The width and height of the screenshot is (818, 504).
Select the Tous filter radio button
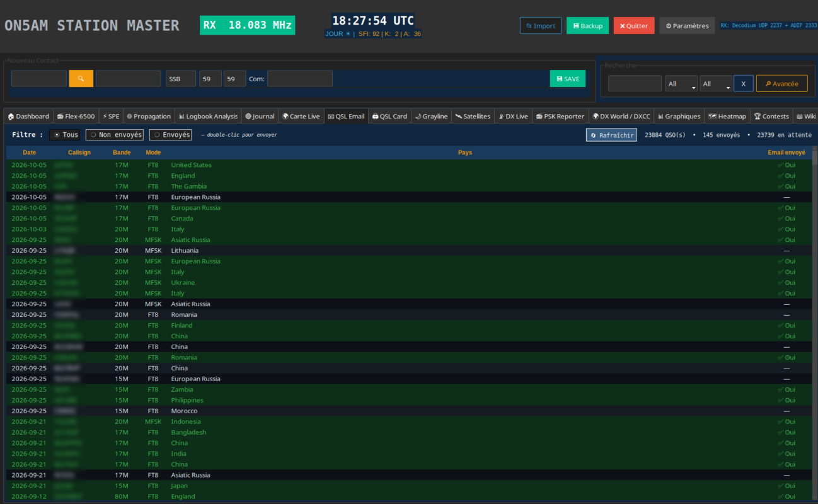65,135
